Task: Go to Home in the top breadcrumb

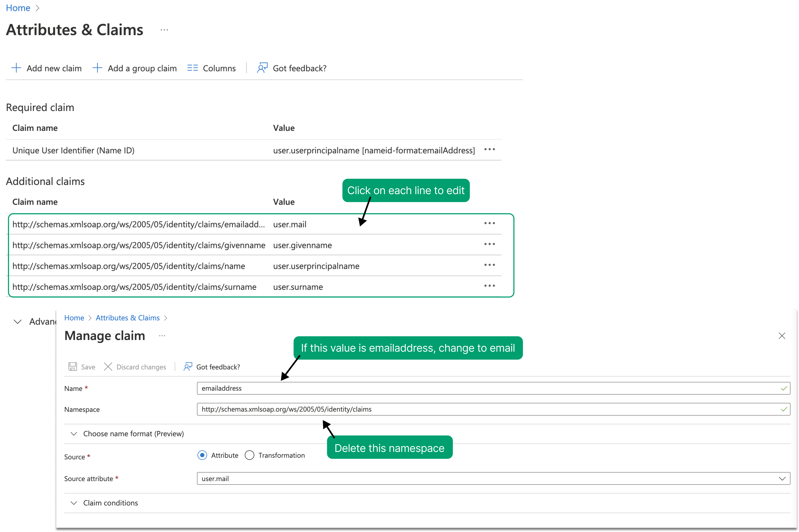Action: [x=18, y=8]
